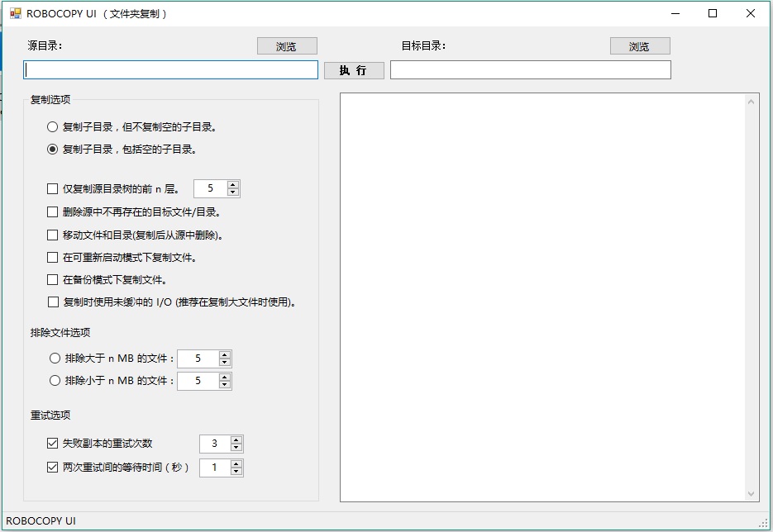Viewport: 773px width, 532px height.
Task: Click the 执行 button
Action: click(354, 70)
